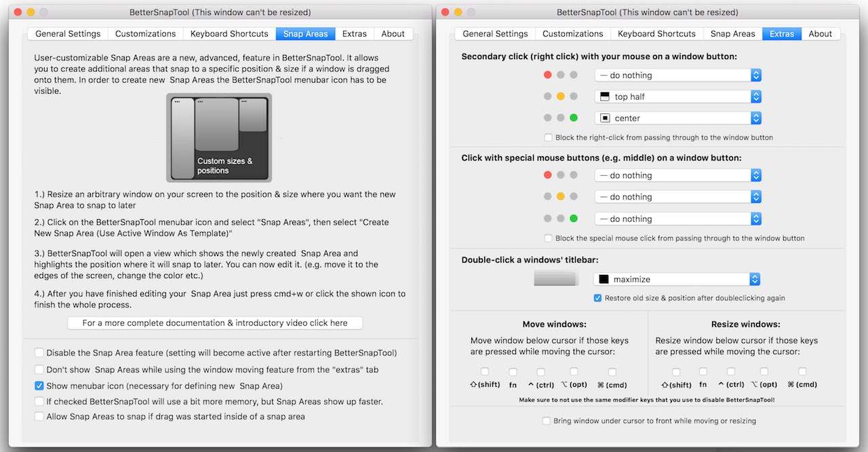Switch to Snap Areas tab in right window

(x=732, y=34)
